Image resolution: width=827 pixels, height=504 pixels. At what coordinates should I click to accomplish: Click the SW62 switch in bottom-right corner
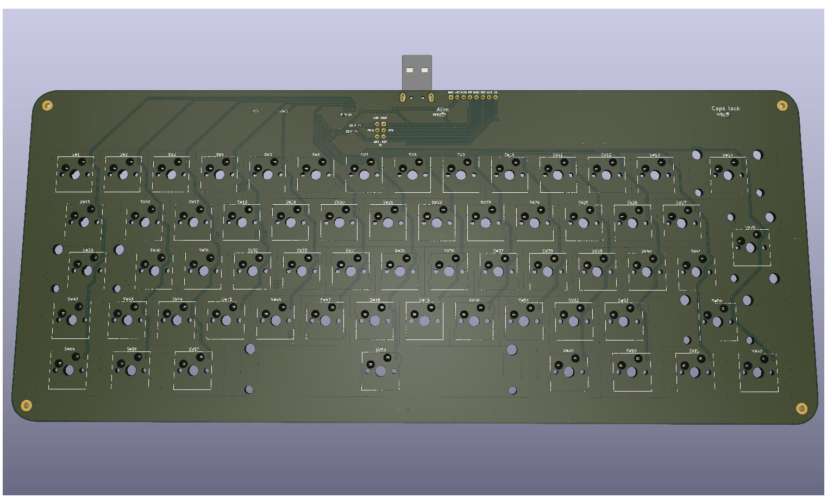click(757, 372)
